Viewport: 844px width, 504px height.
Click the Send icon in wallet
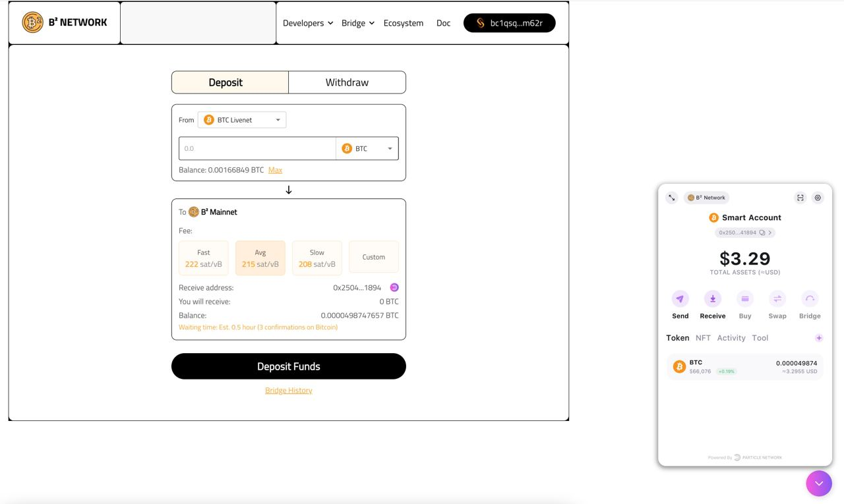point(680,298)
